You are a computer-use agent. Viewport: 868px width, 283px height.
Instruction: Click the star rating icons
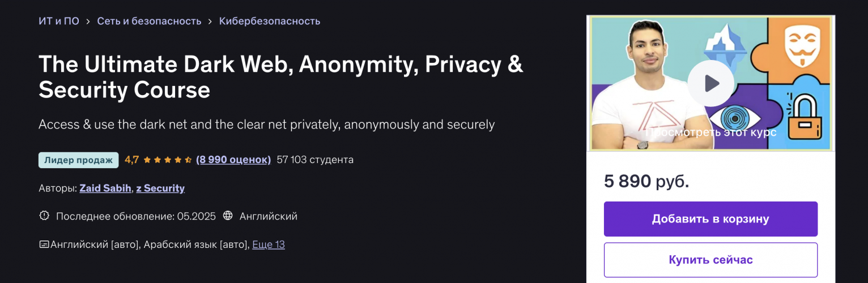pyautogui.click(x=167, y=160)
